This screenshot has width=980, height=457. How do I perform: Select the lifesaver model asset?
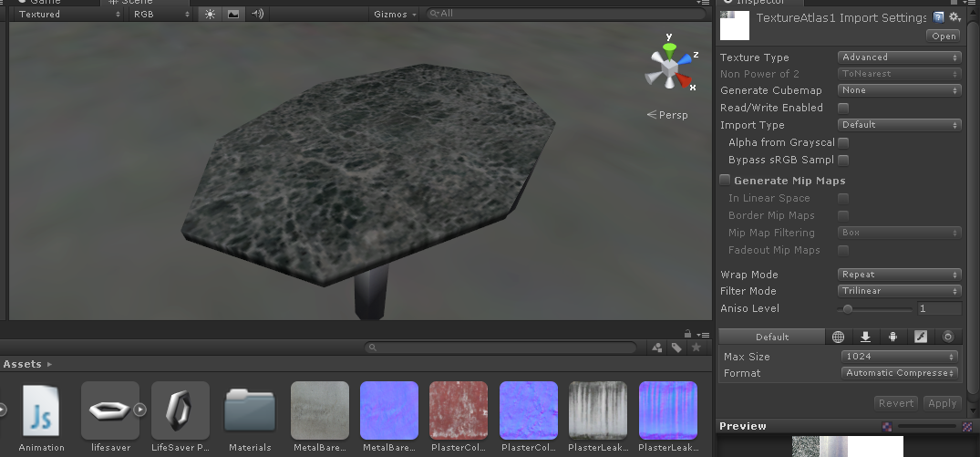(110, 410)
